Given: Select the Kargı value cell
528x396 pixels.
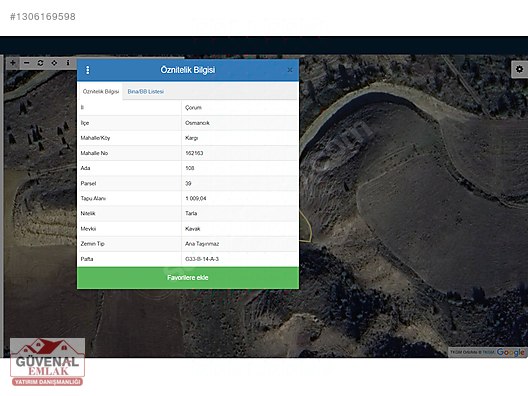Looking at the screenshot, I should (x=240, y=138).
